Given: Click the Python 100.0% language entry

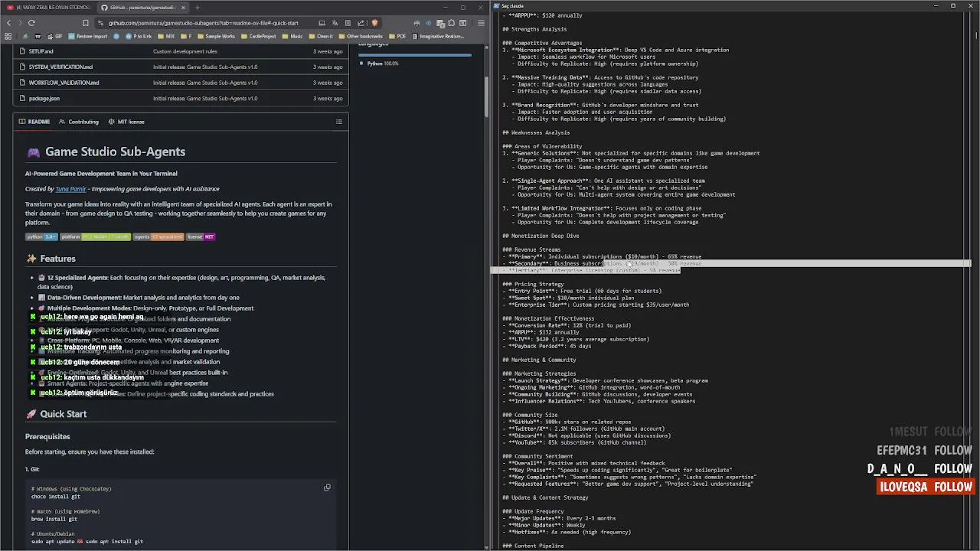Looking at the screenshot, I should coord(380,64).
